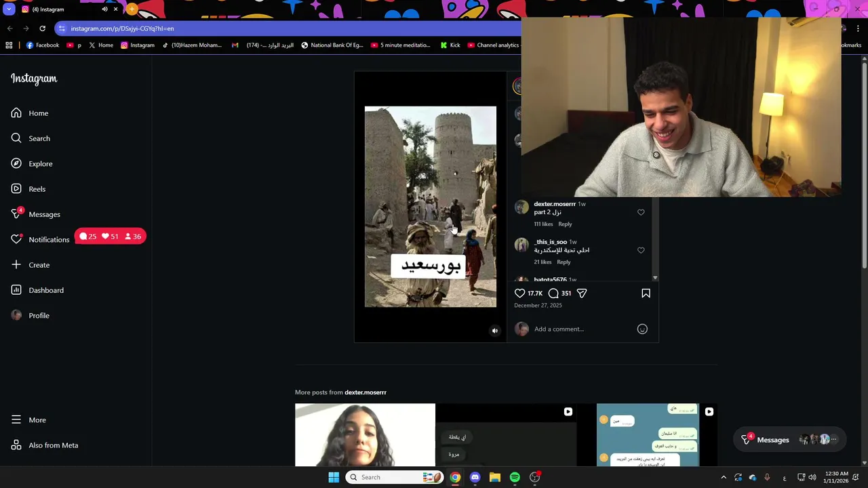Image resolution: width=868 pixels, height=488 pixels.
Task: Save post with bookmark icon
Action: tap(646, 293)
